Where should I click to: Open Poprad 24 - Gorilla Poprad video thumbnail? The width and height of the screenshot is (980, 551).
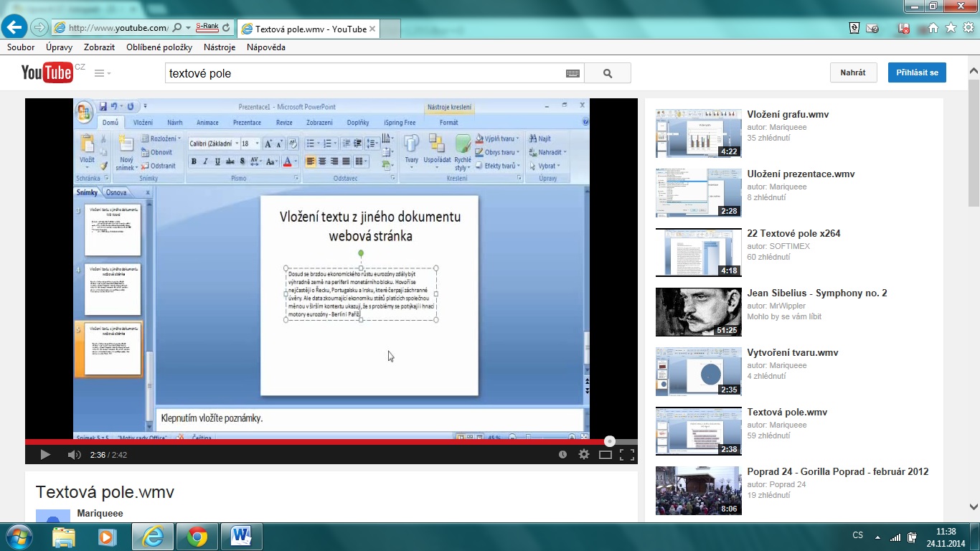(699, 491)
